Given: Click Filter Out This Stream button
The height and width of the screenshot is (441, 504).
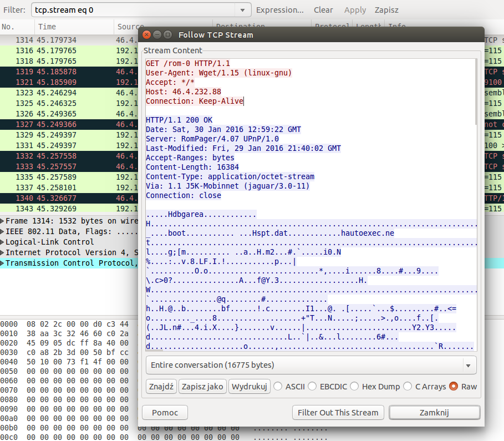Looking at the screenshot, I should (x=338, y=412).
